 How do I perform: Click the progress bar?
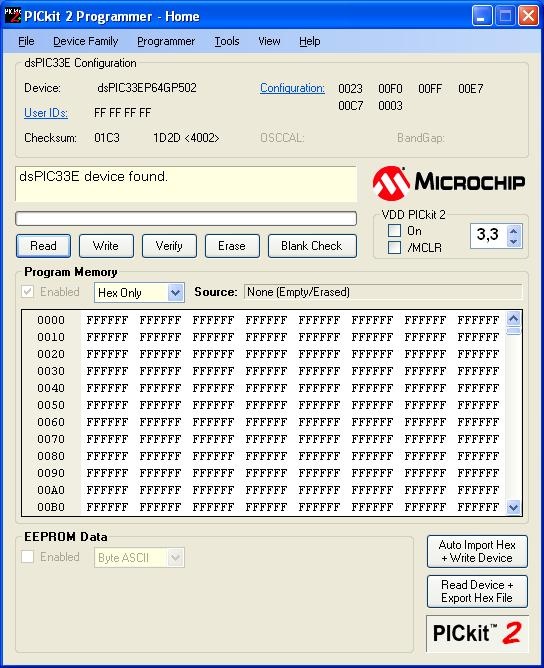coord(186,219)
